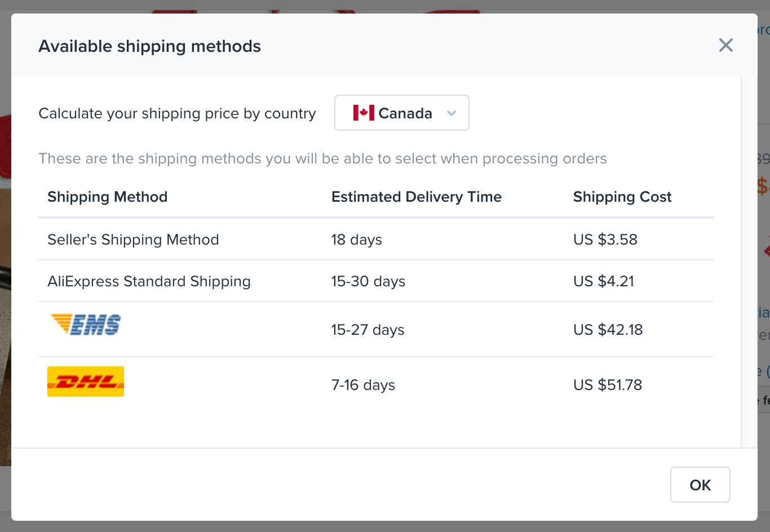Click the EMS logo
This screenshot has height=532, width=770.
[x=86, y=325]
